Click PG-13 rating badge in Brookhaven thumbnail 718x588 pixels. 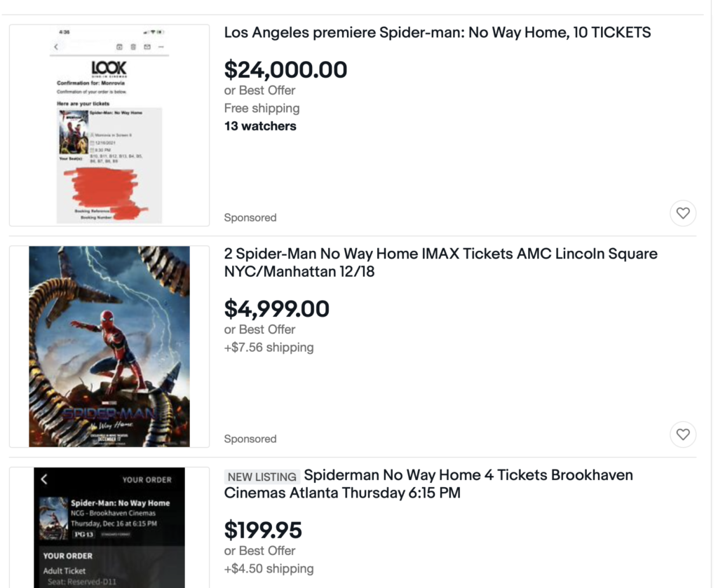[83, 534]
